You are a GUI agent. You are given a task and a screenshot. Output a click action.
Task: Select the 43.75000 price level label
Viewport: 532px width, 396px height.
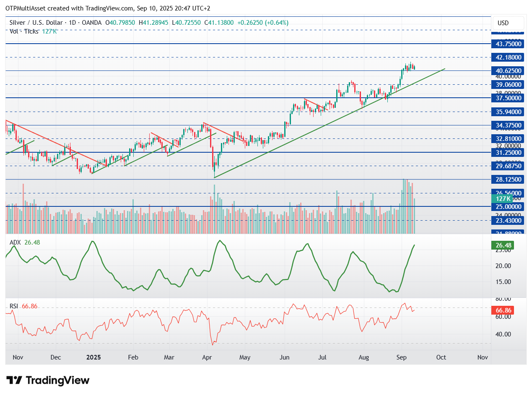(508, 44)
